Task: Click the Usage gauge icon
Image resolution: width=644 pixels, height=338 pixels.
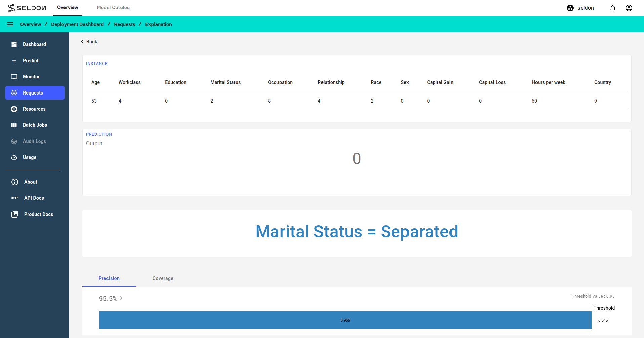Action: tap(14, 157)
